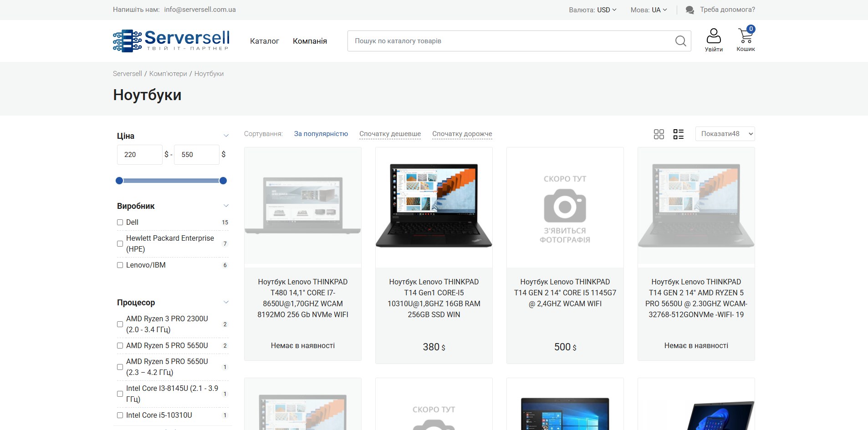This screenshot has height=430, width=868.
Task: Open ThinkPad T14 Gen1 CORE-I5 laptop image
Action: coord(434,206)
